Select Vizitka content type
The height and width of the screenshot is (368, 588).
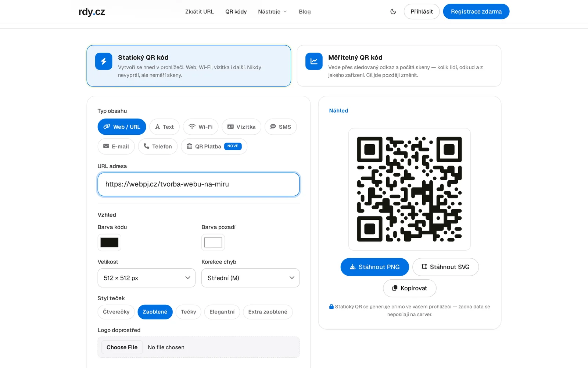pos(241,127)
